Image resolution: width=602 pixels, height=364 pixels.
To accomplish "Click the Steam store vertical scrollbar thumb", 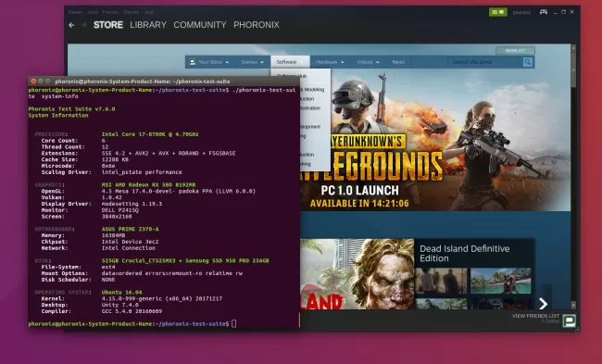I will (x=573, y=69).
